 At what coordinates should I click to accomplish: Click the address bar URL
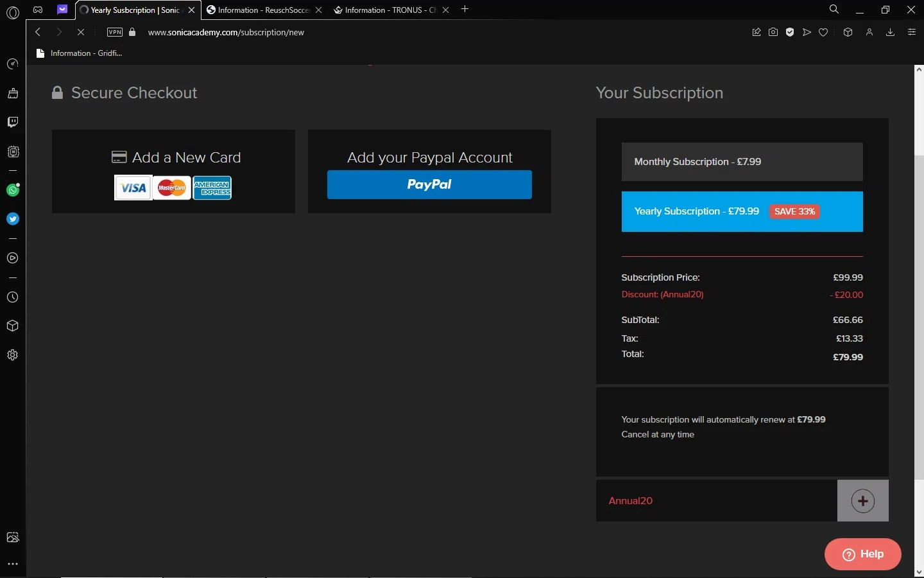click(226, 32)
